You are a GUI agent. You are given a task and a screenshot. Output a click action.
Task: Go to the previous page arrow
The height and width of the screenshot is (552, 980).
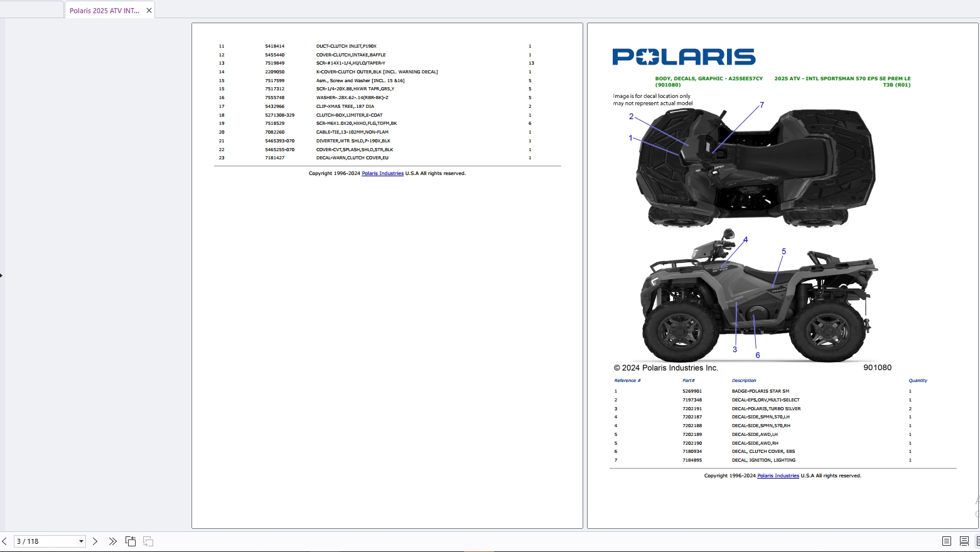(4, 541)
